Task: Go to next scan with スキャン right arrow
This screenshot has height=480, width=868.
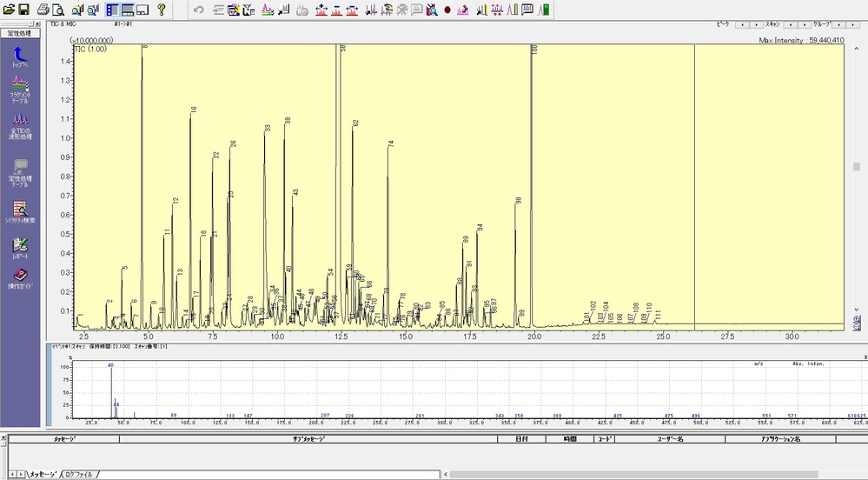Action: 803,24
